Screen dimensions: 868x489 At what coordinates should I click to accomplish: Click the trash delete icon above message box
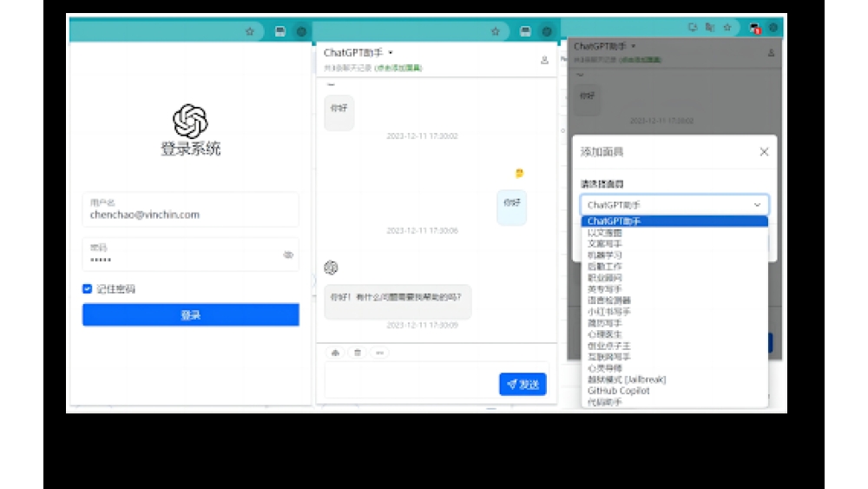pos(358,353)
